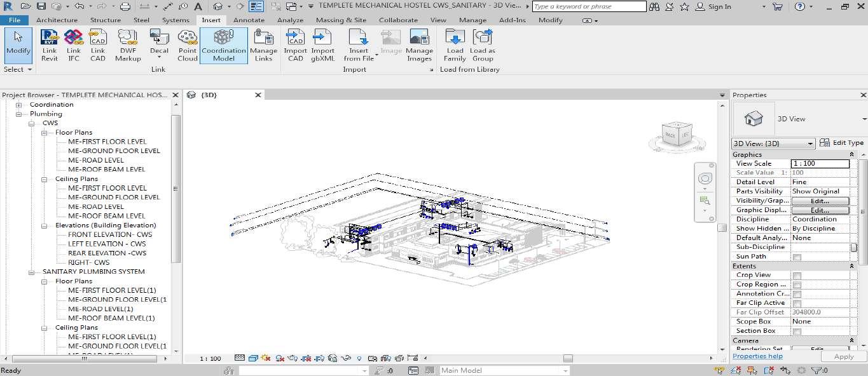Image resolution: width=868 pixels, height=376 pixels.
Task: Click the 3D view horizontal scrollbar thumb
Action: (x=568, y=358)
